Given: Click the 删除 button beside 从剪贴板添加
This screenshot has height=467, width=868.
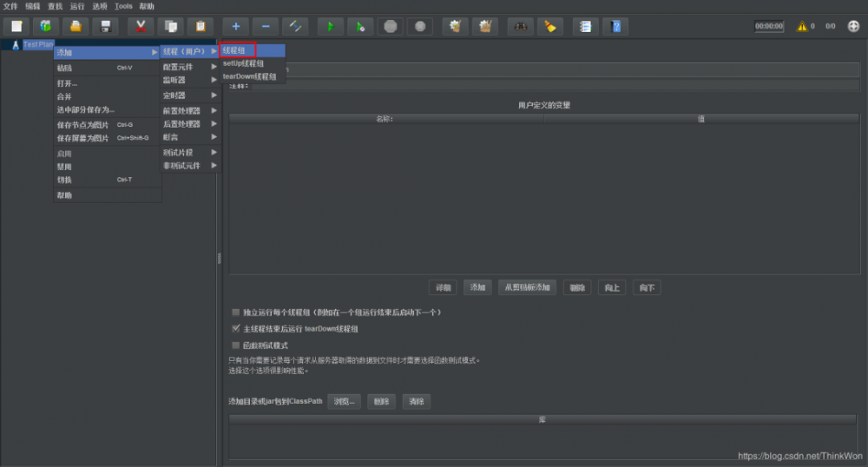Looking at the screenshot, I should coord(577,287).
